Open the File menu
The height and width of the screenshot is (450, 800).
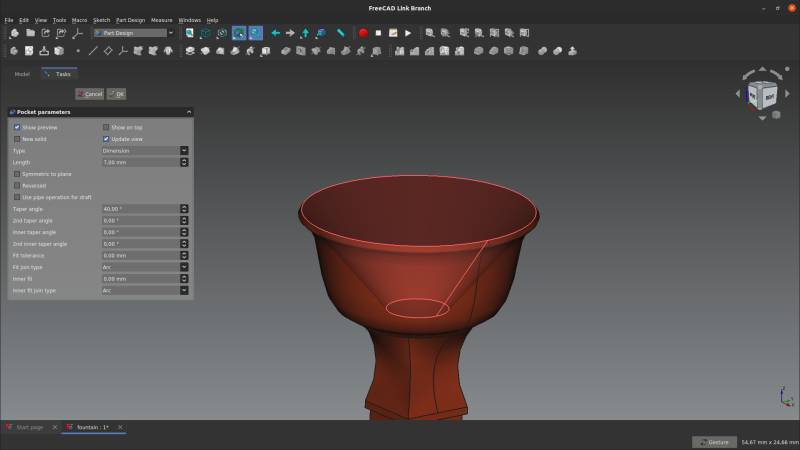(9, 20)
